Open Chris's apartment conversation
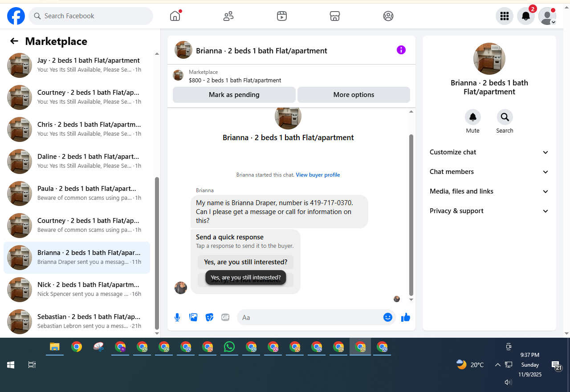 [77, 129]
